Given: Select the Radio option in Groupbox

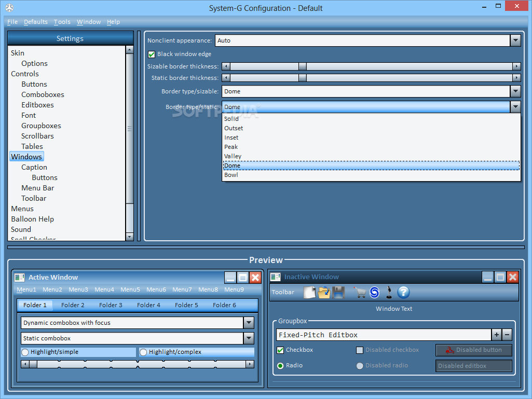Looking at the screenshot, I should [x=280, y=366].
